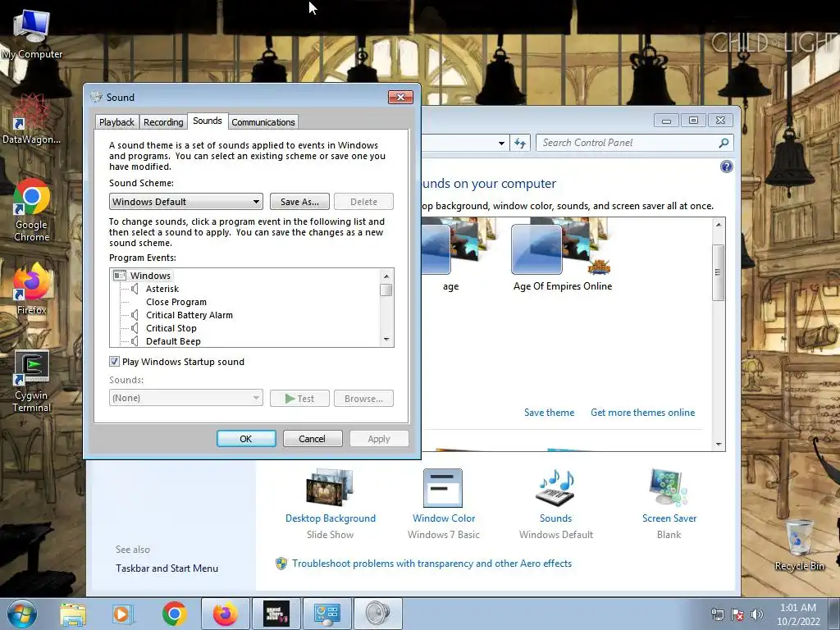Click the volume speaker tray icon

point(757,614)
